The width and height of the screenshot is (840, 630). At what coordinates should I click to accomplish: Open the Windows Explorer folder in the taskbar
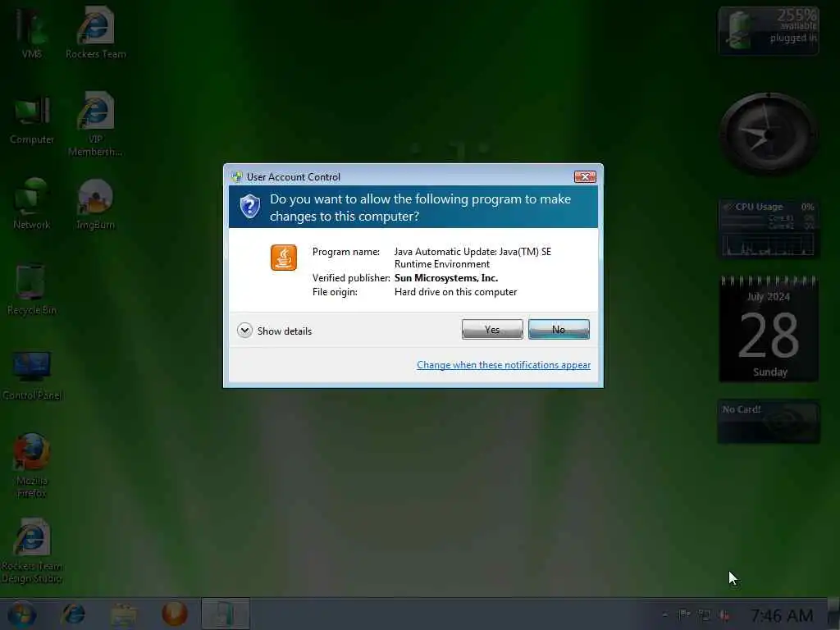(123, 614)
